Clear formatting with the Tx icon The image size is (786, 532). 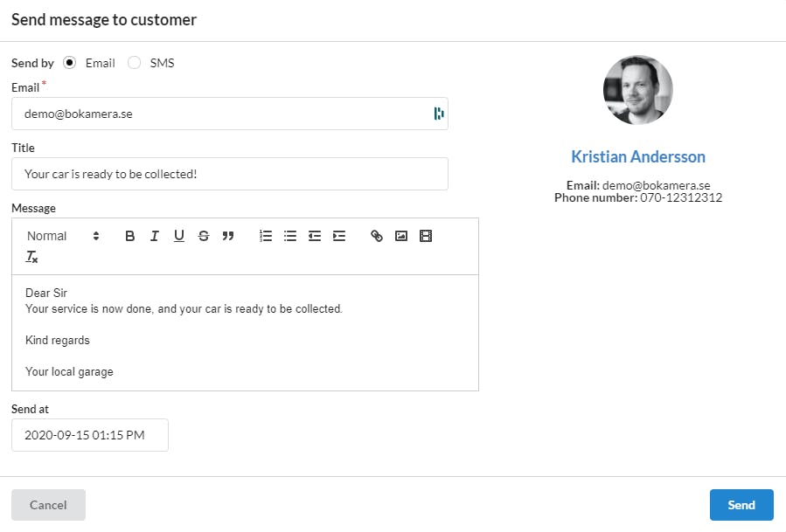tap(31, 257)
